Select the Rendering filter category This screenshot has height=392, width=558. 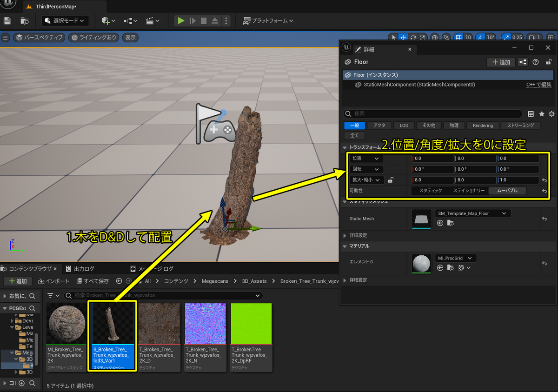483,126
